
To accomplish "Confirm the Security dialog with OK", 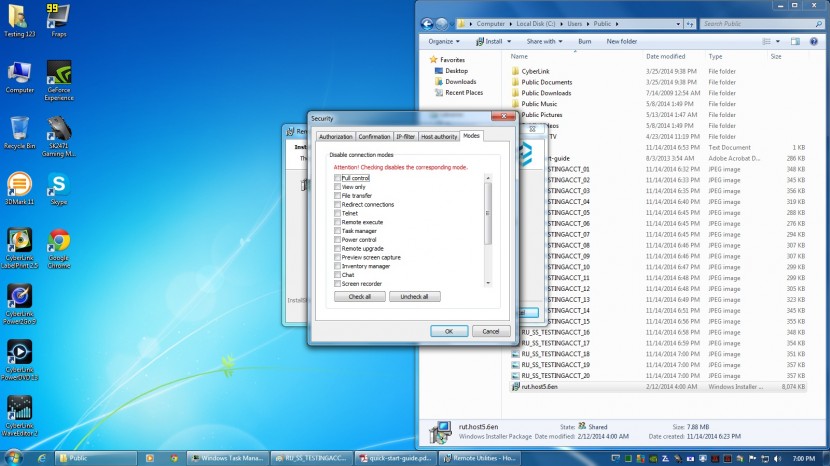I will (x=449, y=331).
